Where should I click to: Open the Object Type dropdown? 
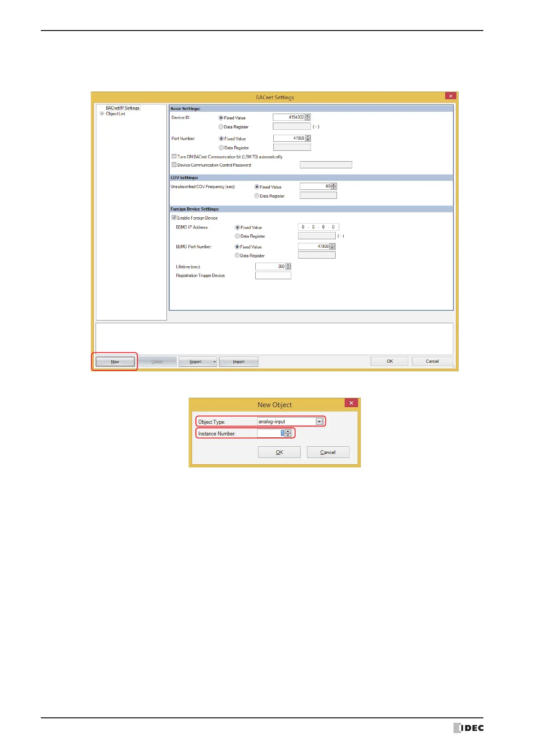[319, 422]
